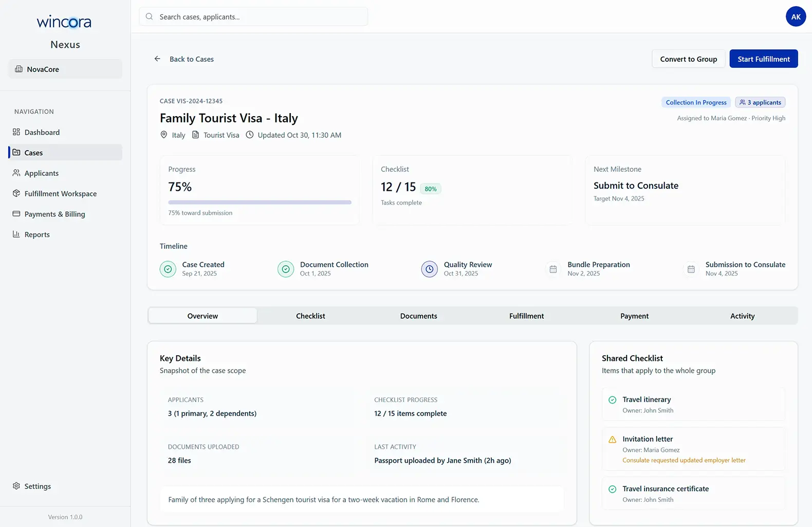Toggle Travel insurance certificate check mark
The height and width of the screenshot is (527, 812).
612,489
